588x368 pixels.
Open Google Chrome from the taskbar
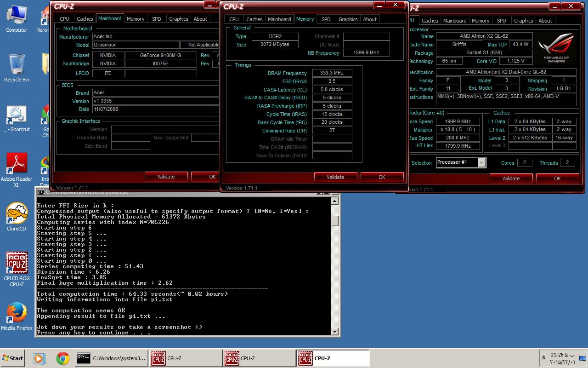62,358
